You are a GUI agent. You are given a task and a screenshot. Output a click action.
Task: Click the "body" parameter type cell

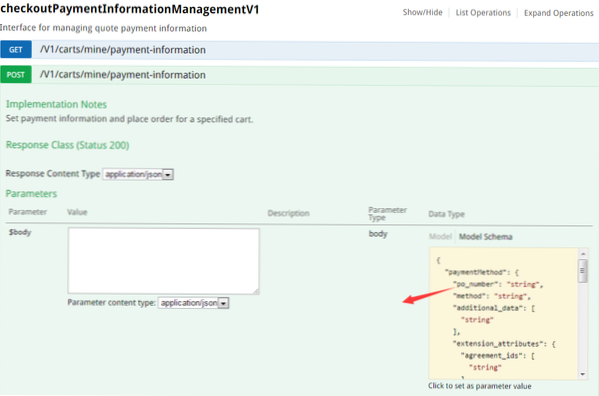378,234
